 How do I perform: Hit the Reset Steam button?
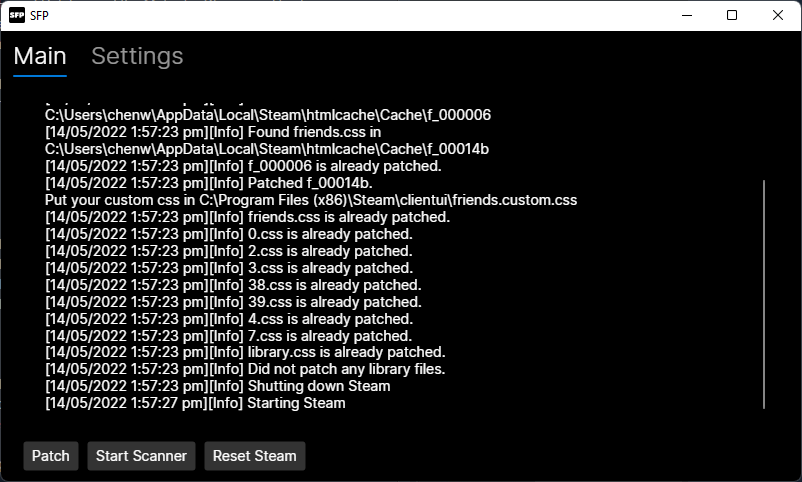[x=254, y=456]
